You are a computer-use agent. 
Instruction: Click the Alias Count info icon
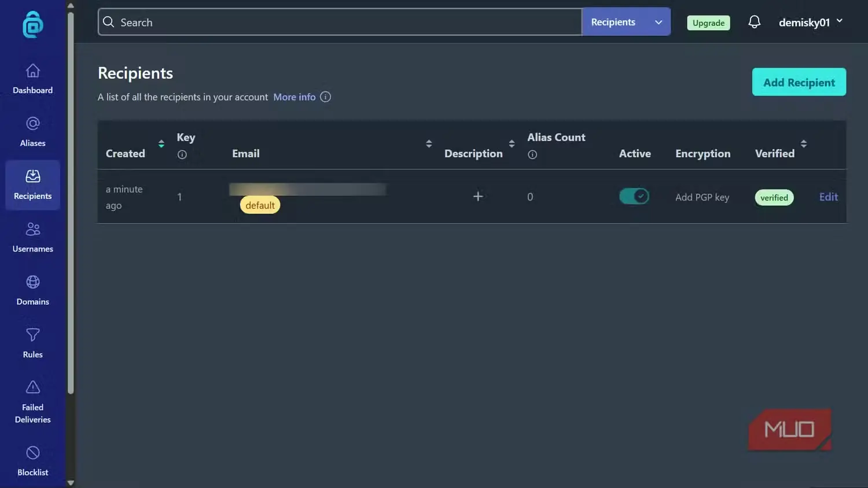[532, 154]
